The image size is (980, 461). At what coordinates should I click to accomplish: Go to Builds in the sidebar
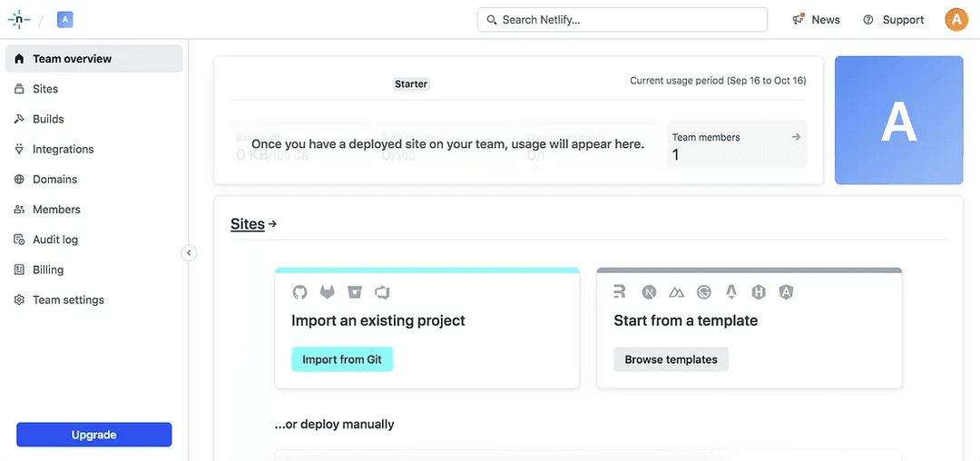[x=48, y=119]
